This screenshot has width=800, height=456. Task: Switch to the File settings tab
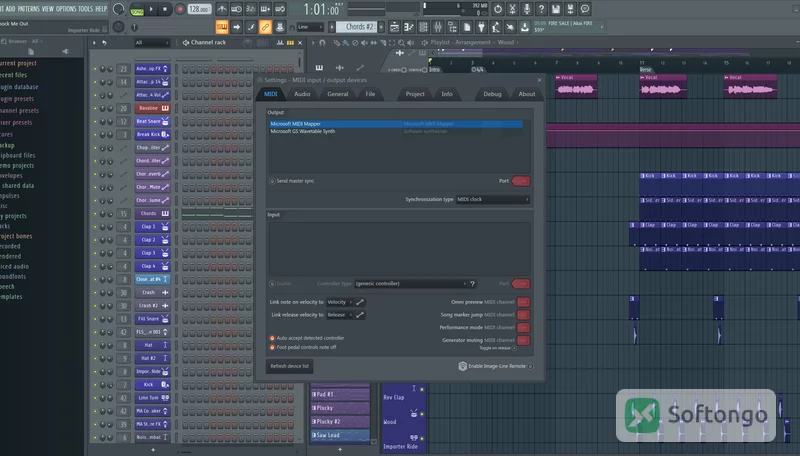(370, 94)
